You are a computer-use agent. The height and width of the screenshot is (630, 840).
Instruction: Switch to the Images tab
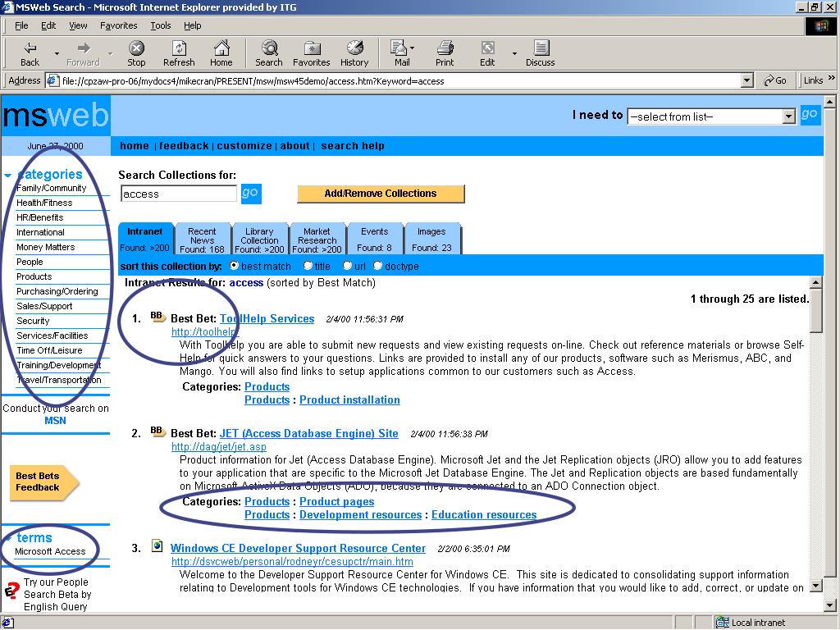(431, 239)
